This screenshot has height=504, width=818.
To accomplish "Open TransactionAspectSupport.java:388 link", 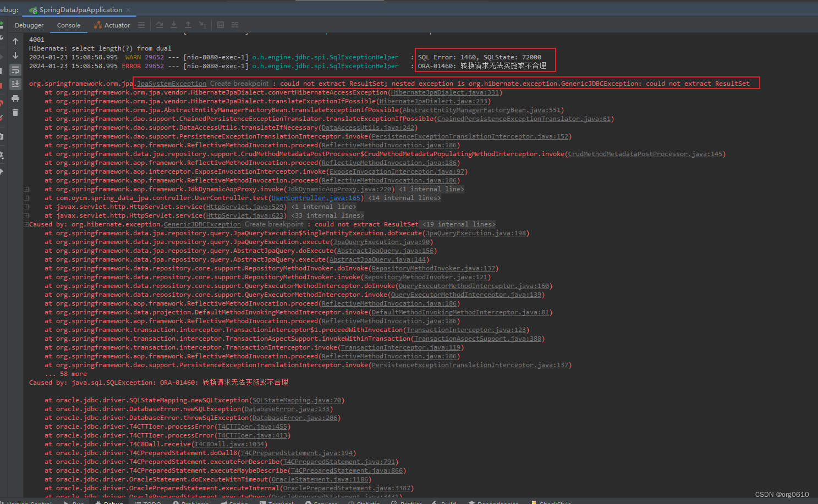I will [477, 339].
